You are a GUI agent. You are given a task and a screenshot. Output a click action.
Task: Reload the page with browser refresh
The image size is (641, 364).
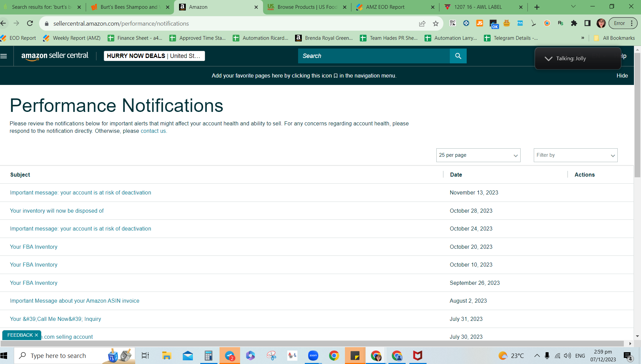coord(30,23)
